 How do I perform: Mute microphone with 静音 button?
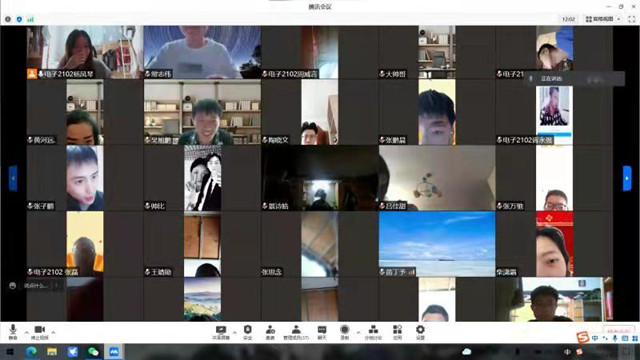[x=13, y=331]
